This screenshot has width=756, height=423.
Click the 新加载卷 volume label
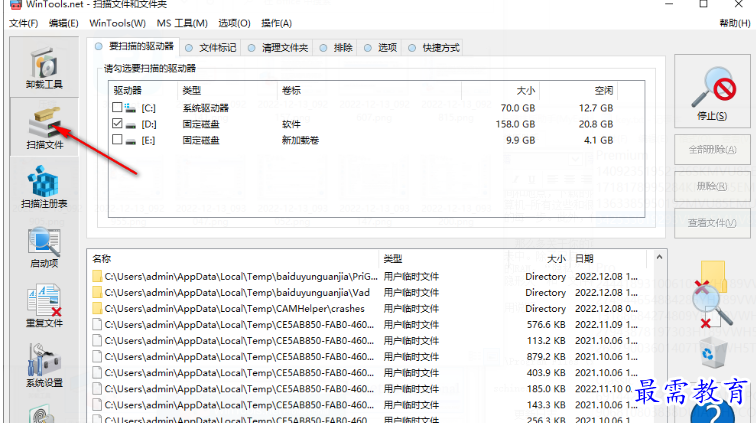[x=300, y=140]
